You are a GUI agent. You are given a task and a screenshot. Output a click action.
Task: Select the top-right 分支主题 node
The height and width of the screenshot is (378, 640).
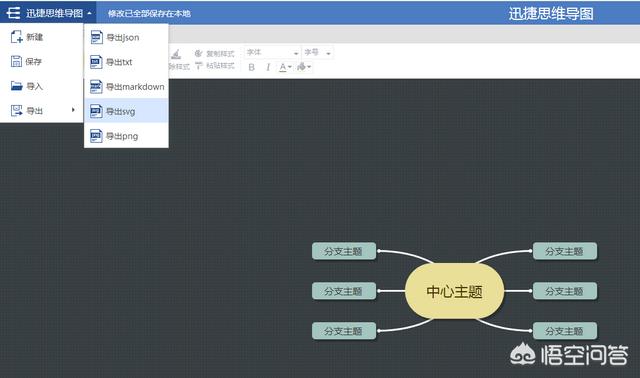point(565,251)
